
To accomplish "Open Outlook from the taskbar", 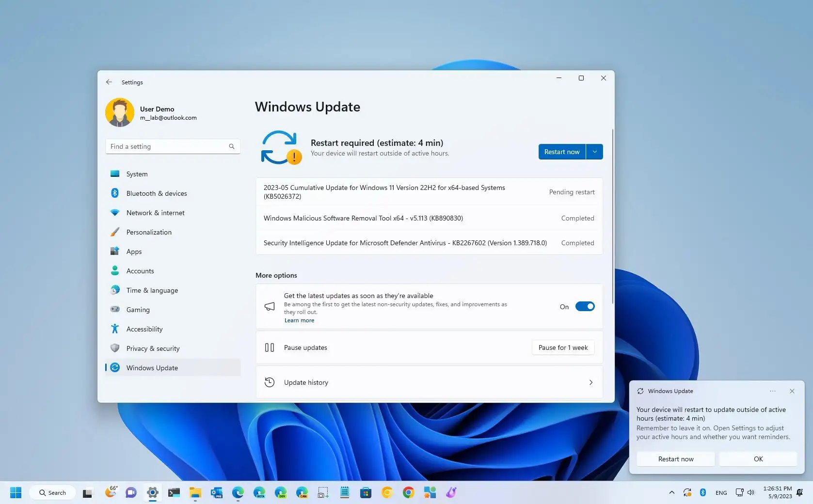I will (x=217, y=493).
